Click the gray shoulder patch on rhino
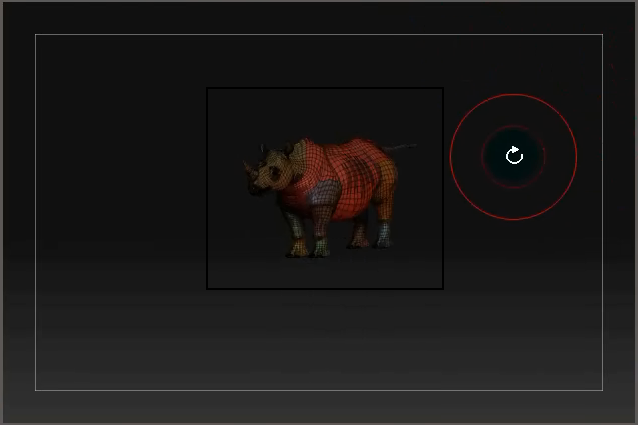The image size is (638, 425). point(324,192)
